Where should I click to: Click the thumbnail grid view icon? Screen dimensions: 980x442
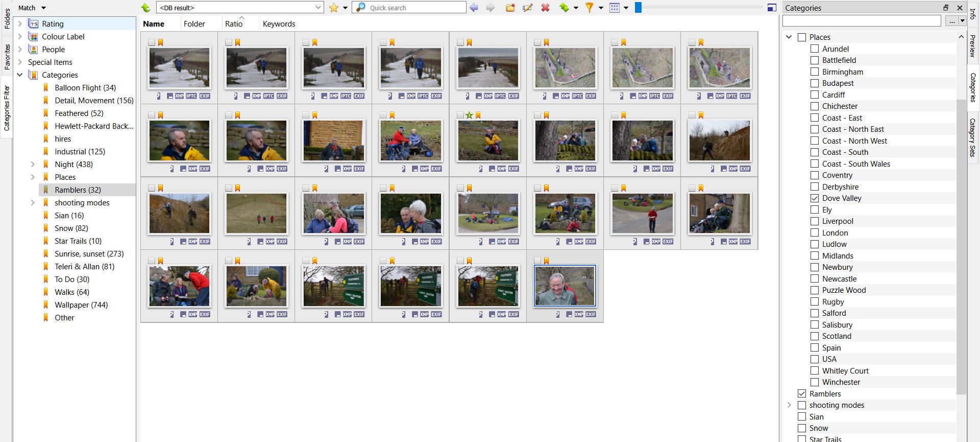pyautogui.click(x=615, y=8)
